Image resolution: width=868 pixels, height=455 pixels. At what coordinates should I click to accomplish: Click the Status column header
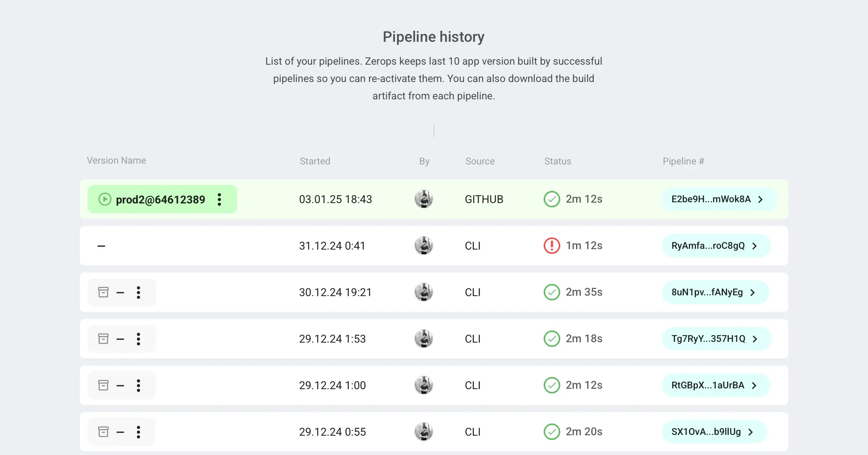point(557,161)
